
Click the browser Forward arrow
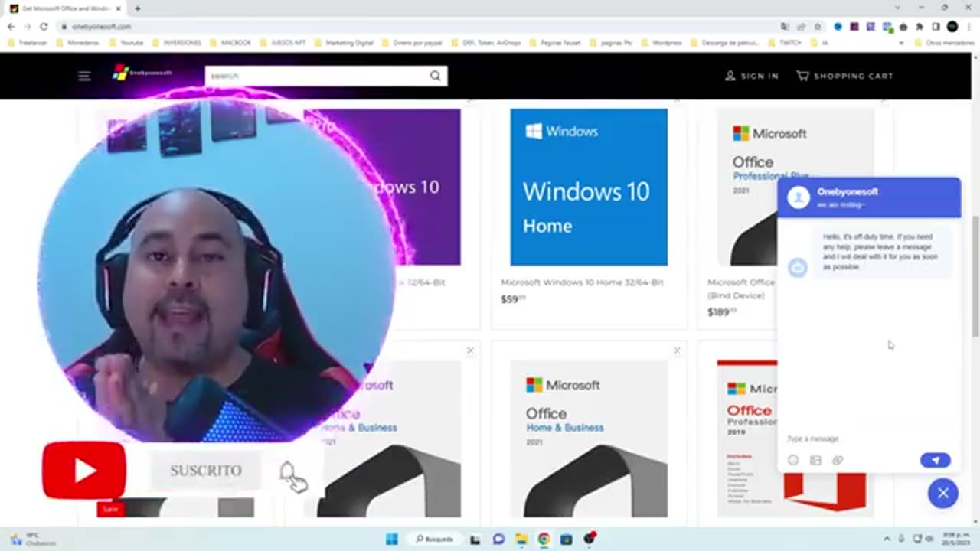(x=27, y=26)
